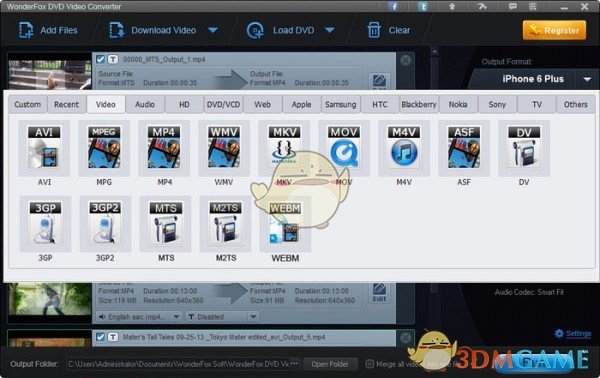Viewport: 600px width, 378px height.
Task: Expand the Load DVD dropdown arrow
Action: pos(330,30)
